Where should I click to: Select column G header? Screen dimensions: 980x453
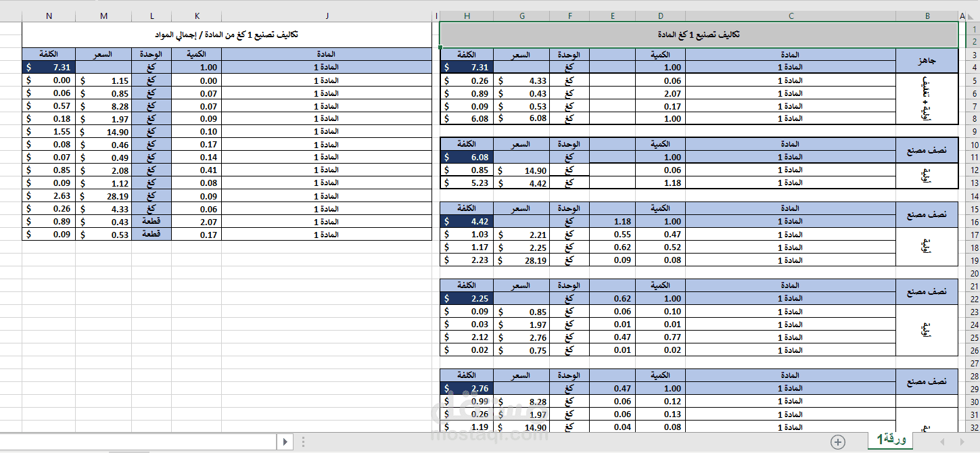tap(523, 16)
